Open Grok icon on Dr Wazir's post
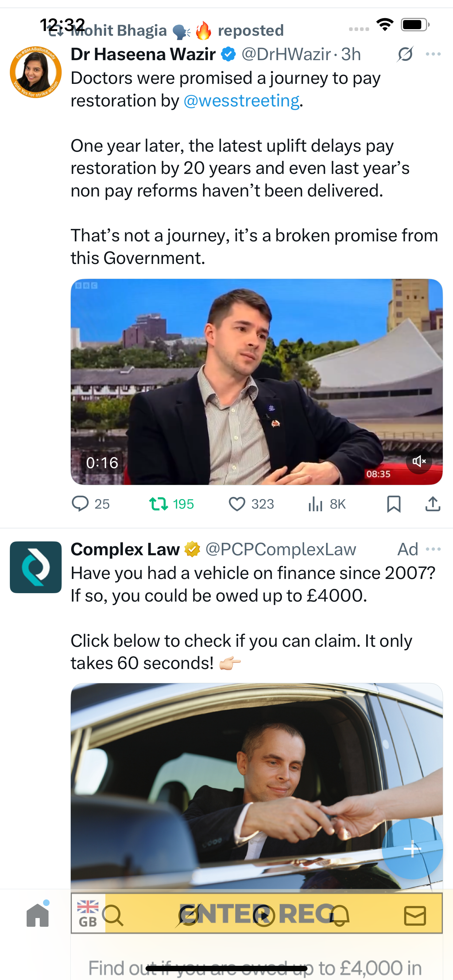The height and width of the screenshot is (980, 453). (x=405, y=54)
